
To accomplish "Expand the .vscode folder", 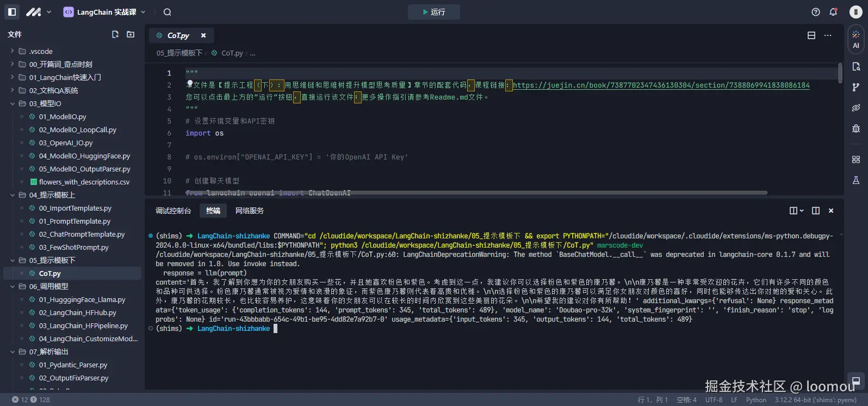I will [x=41, y=51].
